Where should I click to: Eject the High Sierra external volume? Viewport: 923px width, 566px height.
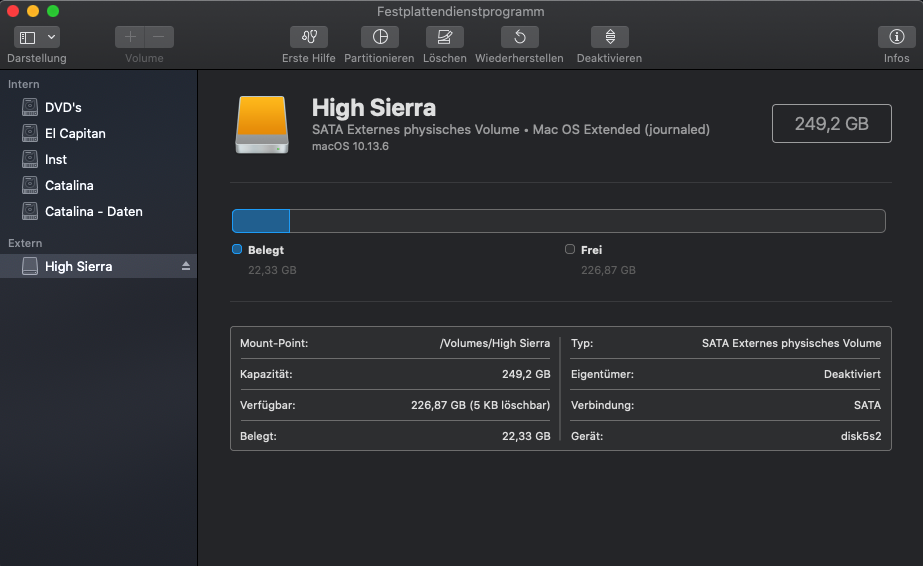185,266
